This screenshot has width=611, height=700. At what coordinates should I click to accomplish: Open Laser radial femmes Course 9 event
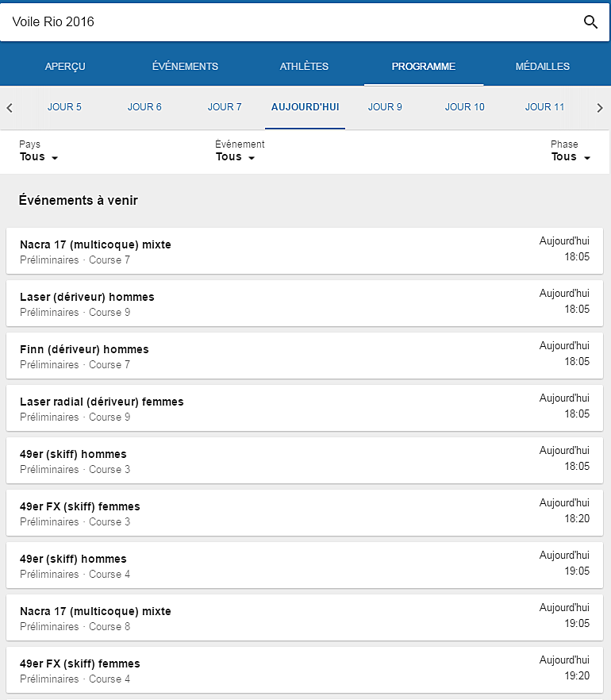point(305,408)
